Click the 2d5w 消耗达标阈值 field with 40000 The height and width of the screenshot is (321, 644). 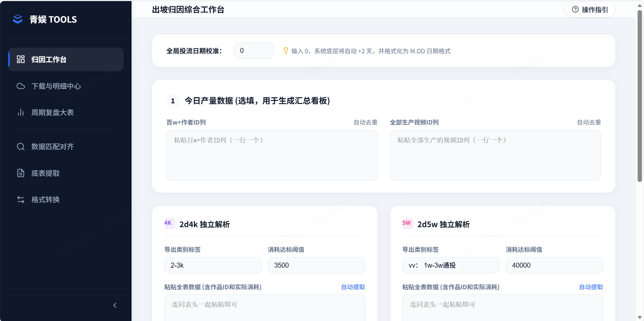554,265
